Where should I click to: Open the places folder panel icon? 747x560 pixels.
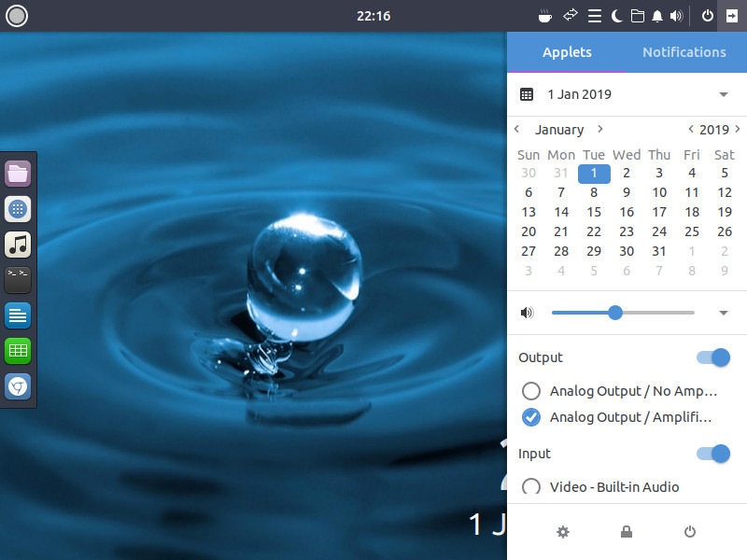point(638,16)
